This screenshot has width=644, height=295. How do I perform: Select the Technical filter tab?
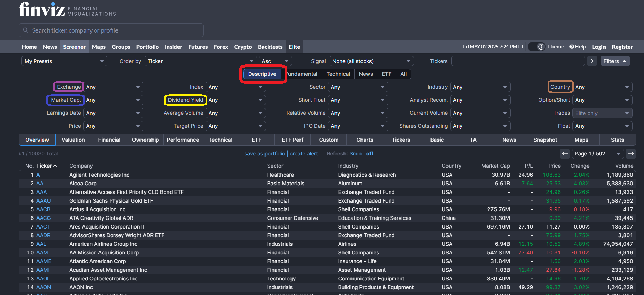(338, 74)
